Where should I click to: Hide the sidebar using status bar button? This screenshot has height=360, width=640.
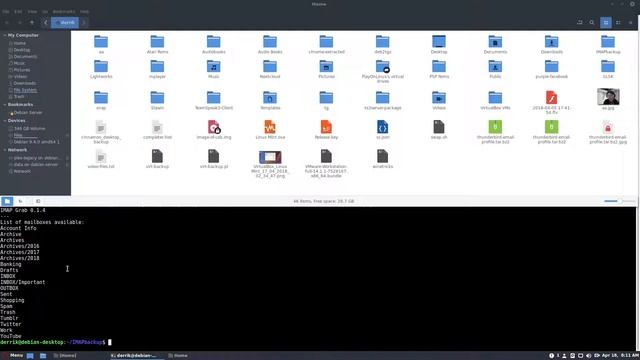pos(38,201)
